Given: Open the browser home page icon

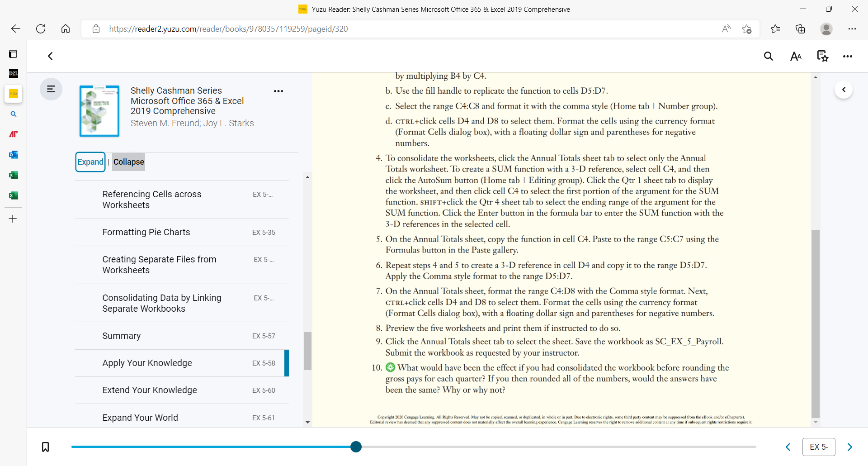Looking at the screenshot, I should (66, 29).
